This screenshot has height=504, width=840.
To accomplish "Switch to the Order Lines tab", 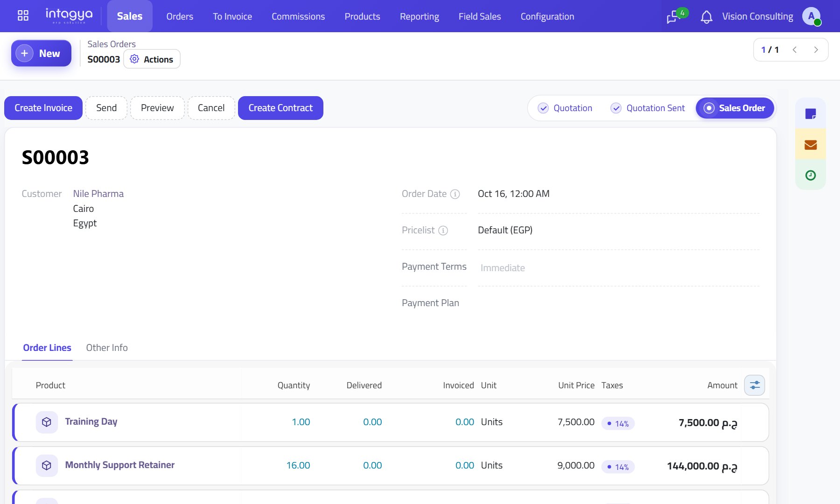I will click(x=47, y=348).
